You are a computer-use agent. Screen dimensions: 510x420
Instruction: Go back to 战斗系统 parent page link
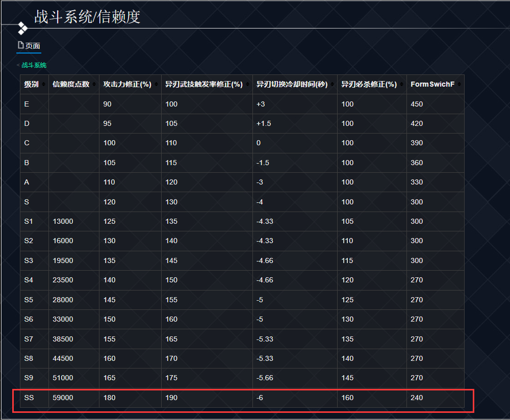(34, 65)
